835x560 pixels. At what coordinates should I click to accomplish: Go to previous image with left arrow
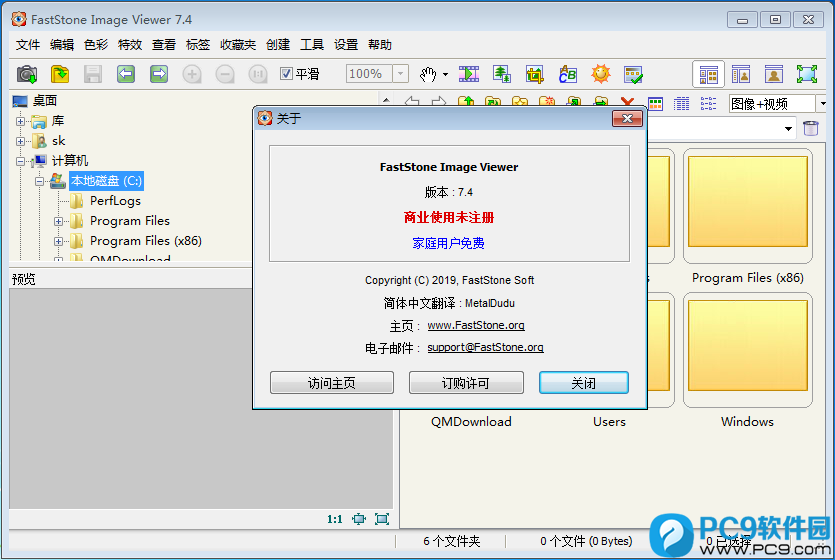(x=126, y=74)
